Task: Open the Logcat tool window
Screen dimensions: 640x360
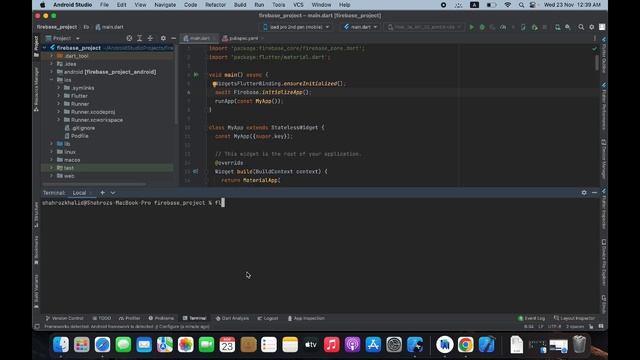Action: 268,318
